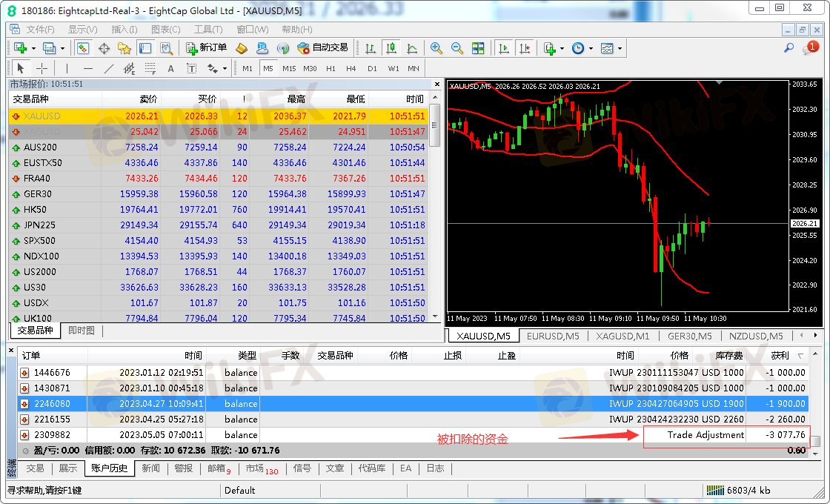This screenshot has width=830, height=504.
Task: Click the Market Watch vertical scrollbar thumb
Action: point(435,125)
